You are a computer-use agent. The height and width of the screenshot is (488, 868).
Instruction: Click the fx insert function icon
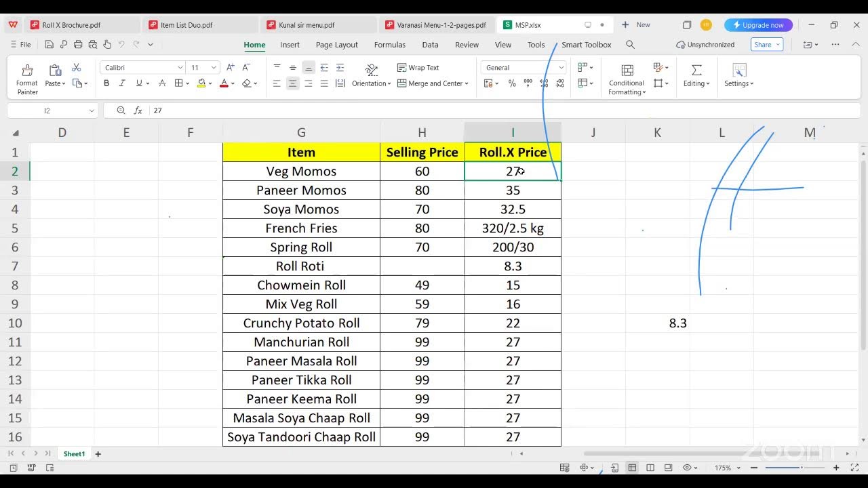[x=138, y=110]
